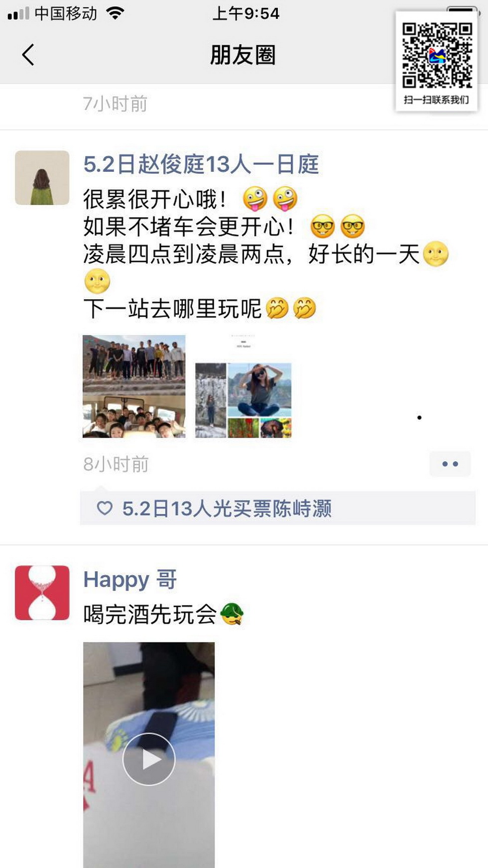Open the comment and like two-dot button

[x=450, y=464]
